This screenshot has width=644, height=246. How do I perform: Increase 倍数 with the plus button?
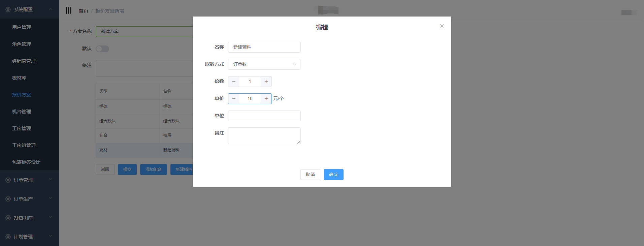(x=266, y=82)
